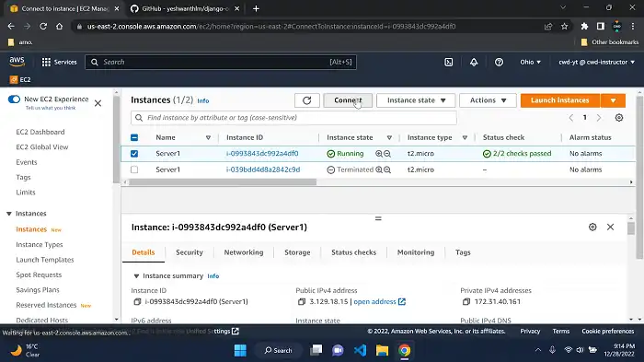Switch to the Security tab

pyautogui.click(x=190, y=252)
